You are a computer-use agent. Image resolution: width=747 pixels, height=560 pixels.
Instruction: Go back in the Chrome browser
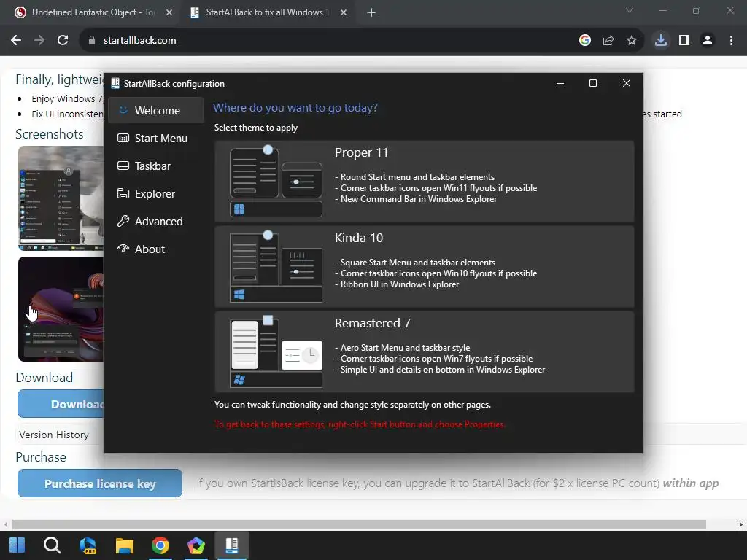coord(16,41)
